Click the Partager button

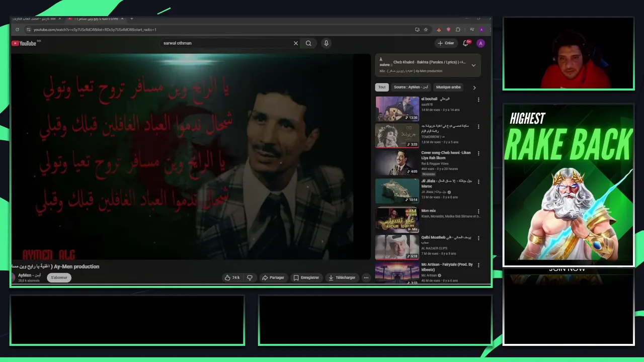pyautogui.click(x=273, y=278)
